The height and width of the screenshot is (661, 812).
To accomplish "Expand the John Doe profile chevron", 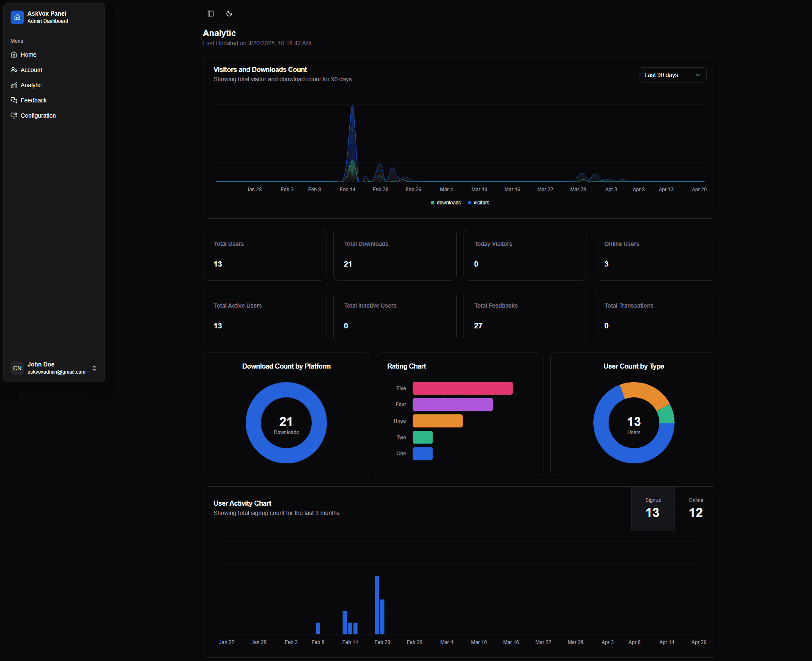I will 94,368.
